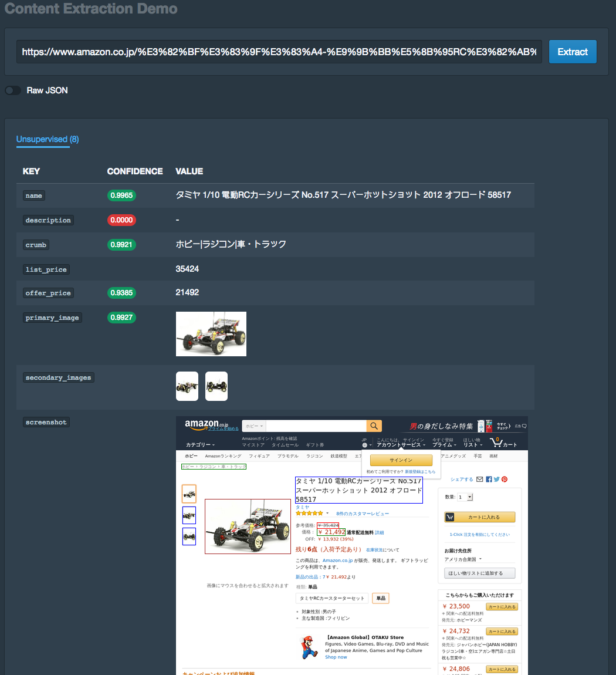This screenshot has height=675, width=616.
Task: Click the 鉄道模型 nav item in the screenshot
Action: [x=339, y=456]
